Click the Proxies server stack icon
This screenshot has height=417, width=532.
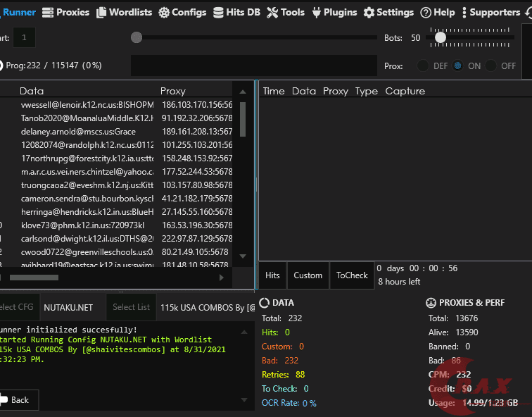[x=48, y=13]
